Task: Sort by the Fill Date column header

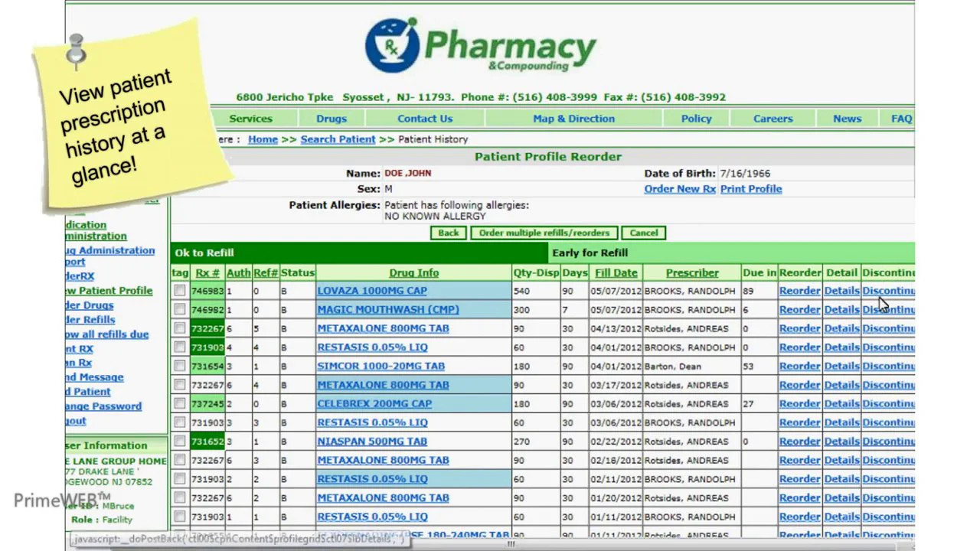Action: coord(616,272)
